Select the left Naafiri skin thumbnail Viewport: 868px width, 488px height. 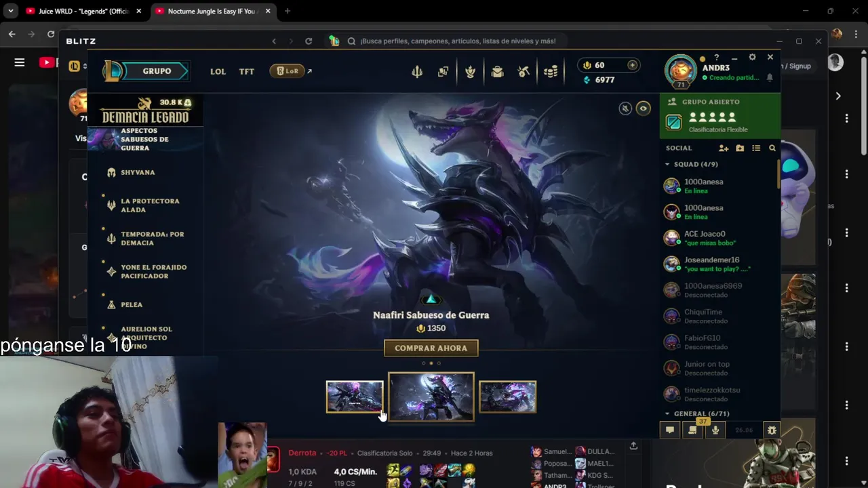pos(355,396)
